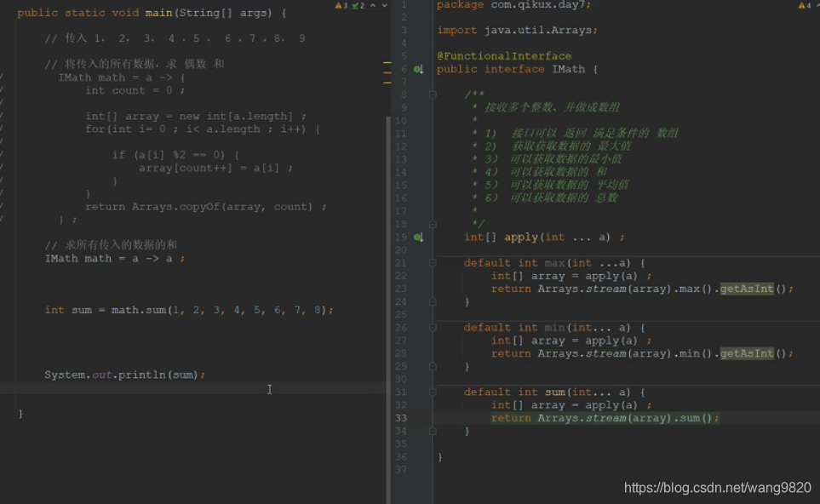820x504 pixels.
Task: Click the closing brace on line 36
Action: (440, 457)
